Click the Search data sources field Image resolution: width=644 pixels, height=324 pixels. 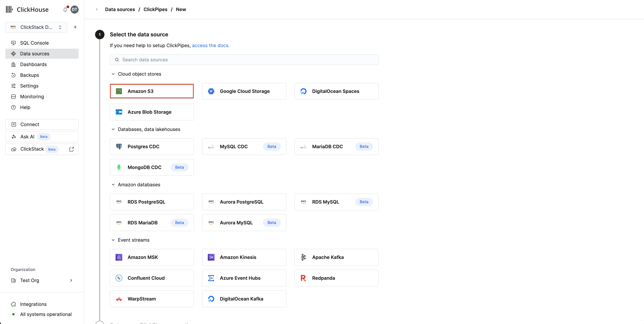pos(244,60)
